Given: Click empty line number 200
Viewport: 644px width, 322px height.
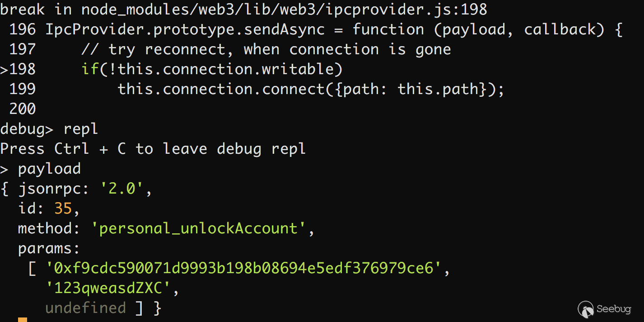Looking at the screenshot, I should tap(23, 109).
